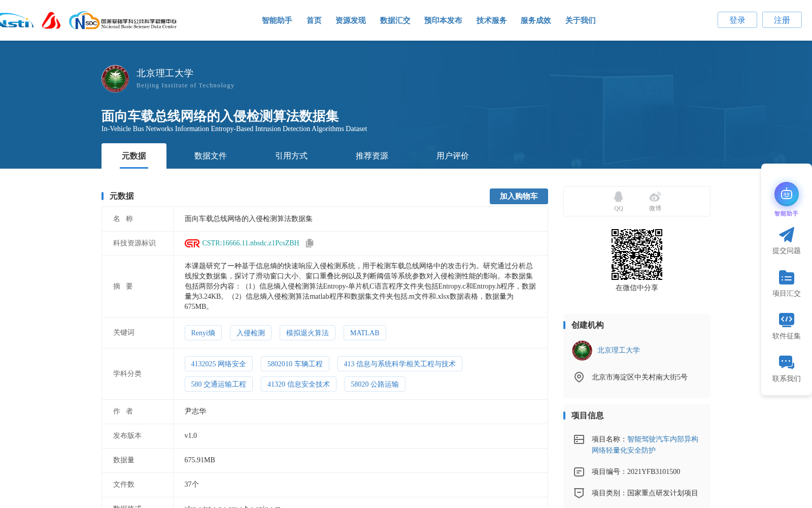Click the Beijing Institute of Technology banner emblem
The width and height of the screenshot is (812, 508).
point(115,79)
